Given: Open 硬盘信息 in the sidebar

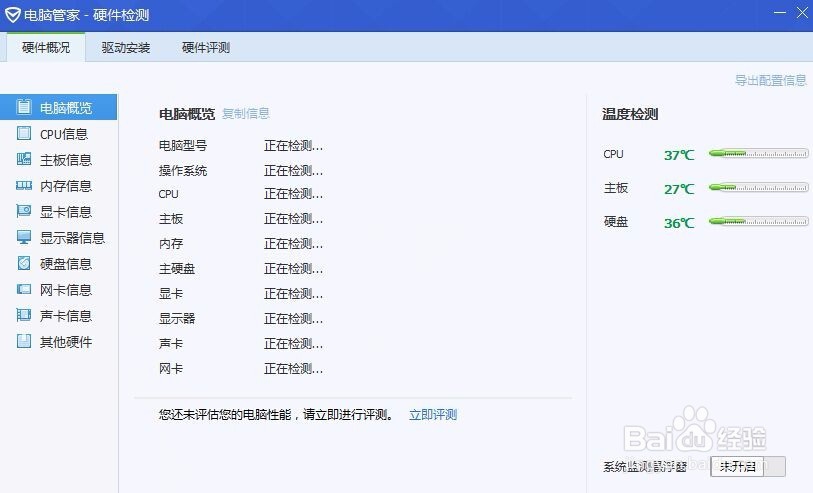Looking at the screenshot, I should click(58, 263).
